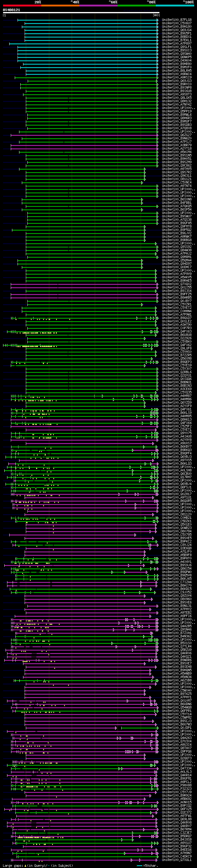Select label UniRef100_Q7XQX2
The image size is (197, 868).
click(x=177, y=284)
